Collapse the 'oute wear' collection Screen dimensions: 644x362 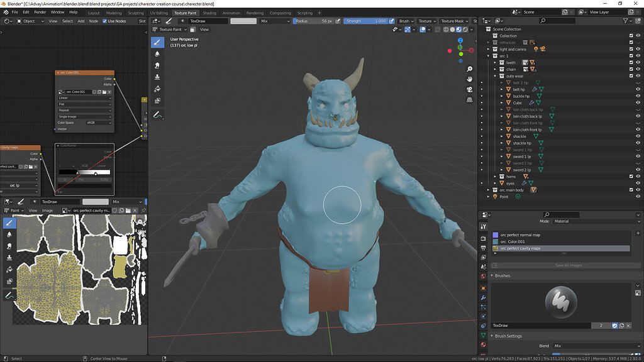tap(495, 76)
